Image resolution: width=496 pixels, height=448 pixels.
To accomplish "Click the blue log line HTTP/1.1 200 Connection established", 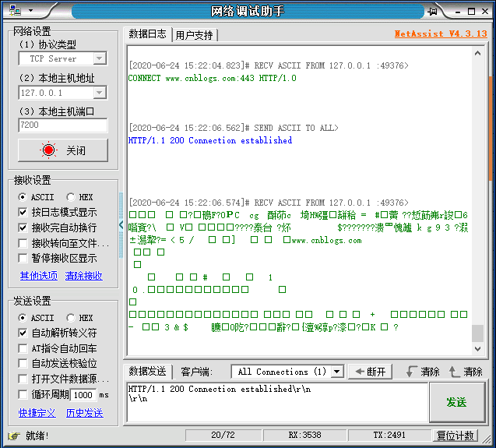I will point(210,140).
